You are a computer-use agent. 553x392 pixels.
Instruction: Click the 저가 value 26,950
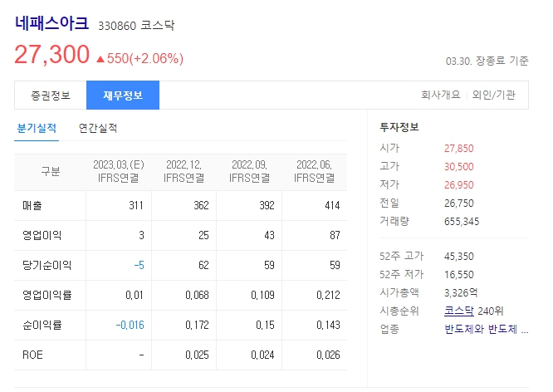click(459, 185)
